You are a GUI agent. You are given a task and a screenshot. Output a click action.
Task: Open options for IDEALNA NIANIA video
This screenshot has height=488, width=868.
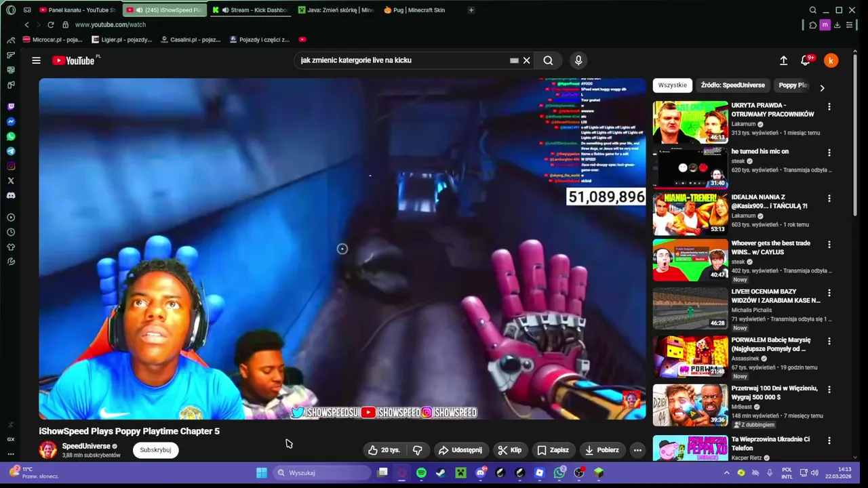pos(829,199)
